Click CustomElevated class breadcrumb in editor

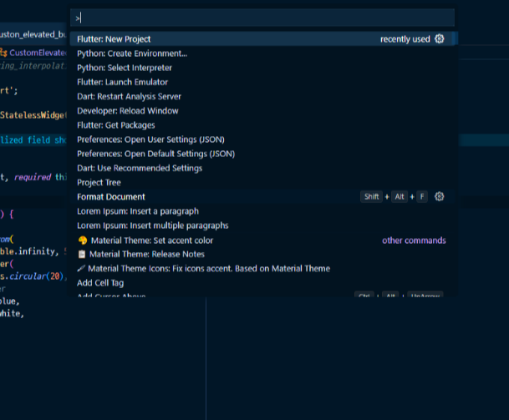pos(38,53)
